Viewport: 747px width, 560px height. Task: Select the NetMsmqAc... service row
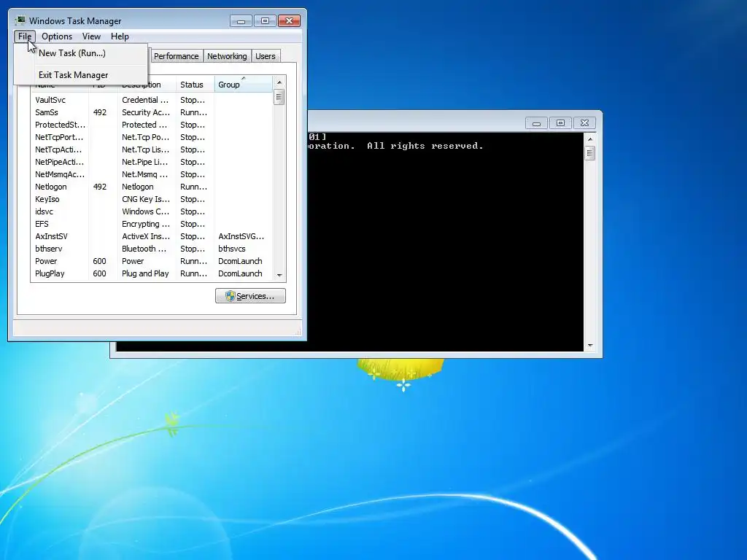[152, 174]
